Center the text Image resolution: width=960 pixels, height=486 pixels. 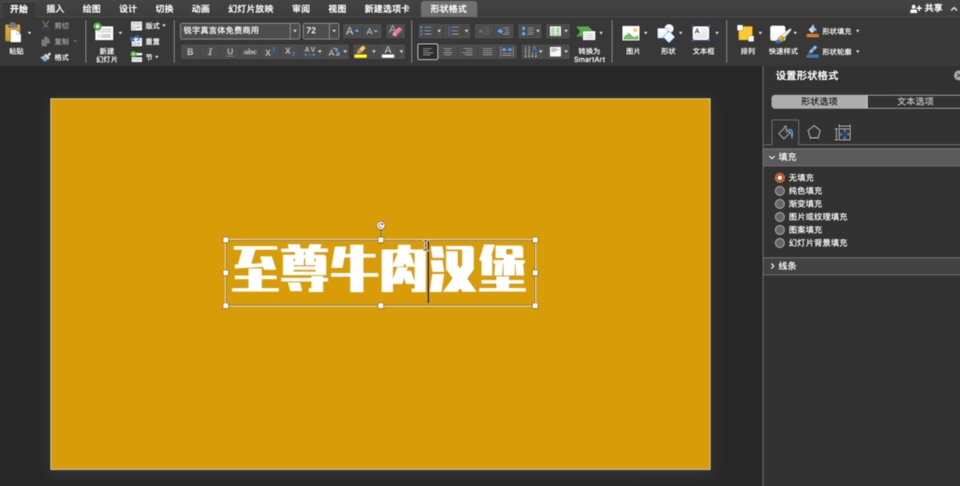coord(448,52)
